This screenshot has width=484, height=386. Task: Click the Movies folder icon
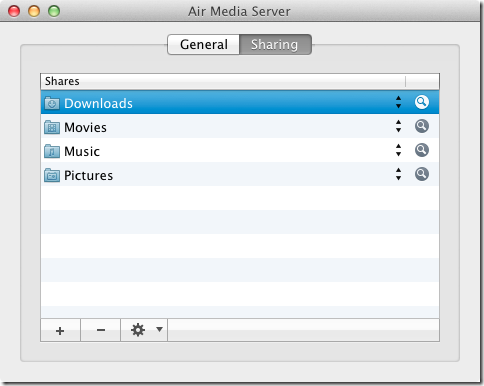tap(52, 127)
